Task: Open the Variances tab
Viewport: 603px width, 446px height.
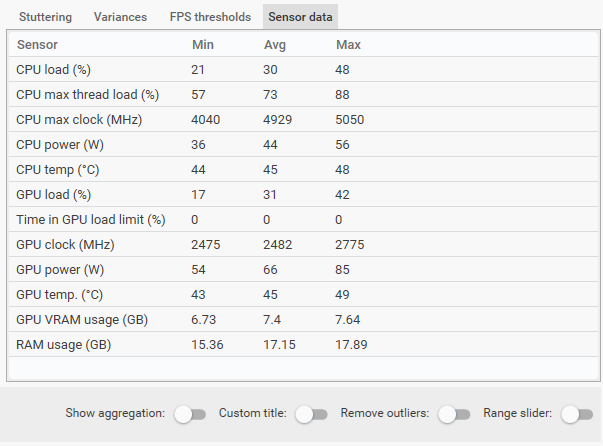Action: (120, 17)
